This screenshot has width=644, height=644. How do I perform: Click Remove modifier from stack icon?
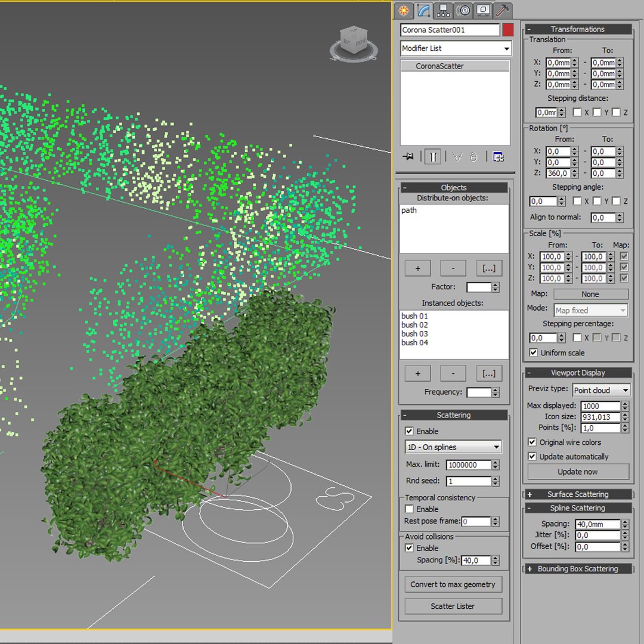(x=473, y=156)
